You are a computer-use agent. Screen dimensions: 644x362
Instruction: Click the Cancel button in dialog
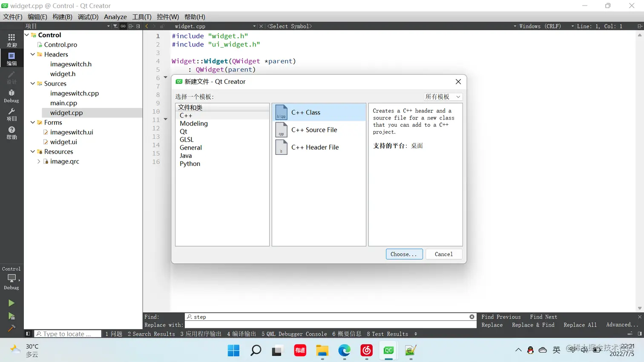(444, 254)
